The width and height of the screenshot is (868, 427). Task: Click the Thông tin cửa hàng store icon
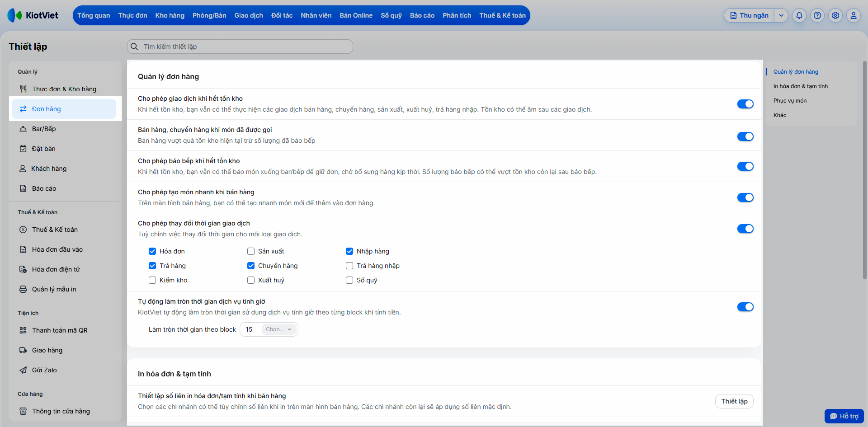pos(23,411)
